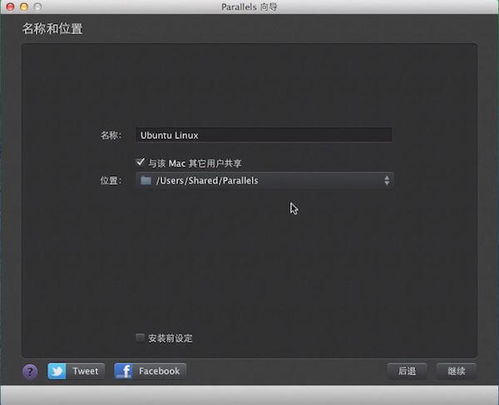Click the gray zoom window button
The width and height of the screenshot is (499, 405).
(38, 7)
